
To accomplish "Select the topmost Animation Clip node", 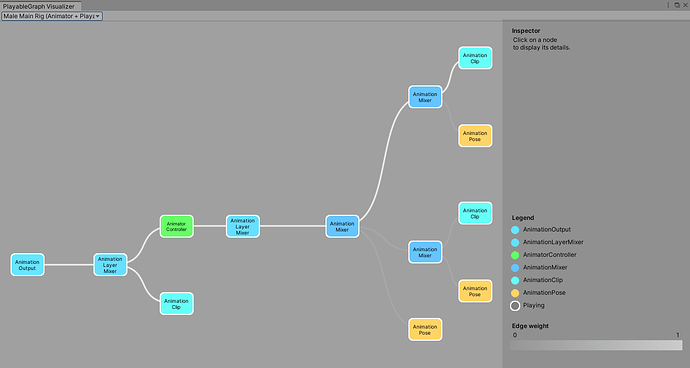I will tap(475, 58).
